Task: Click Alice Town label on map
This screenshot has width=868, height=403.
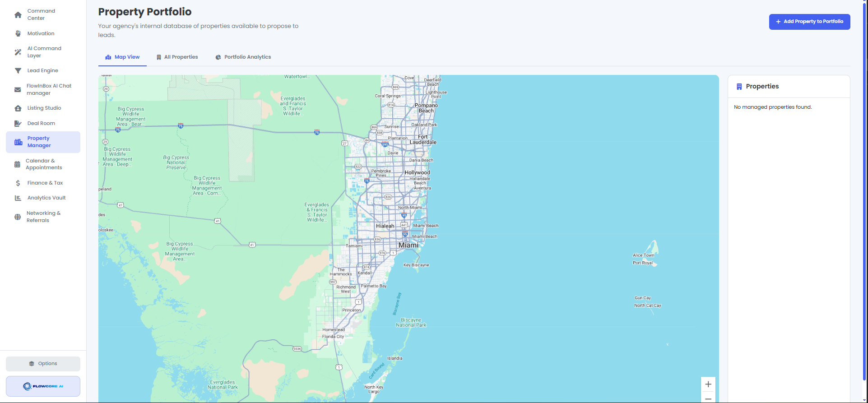Action: pos(643,255)
